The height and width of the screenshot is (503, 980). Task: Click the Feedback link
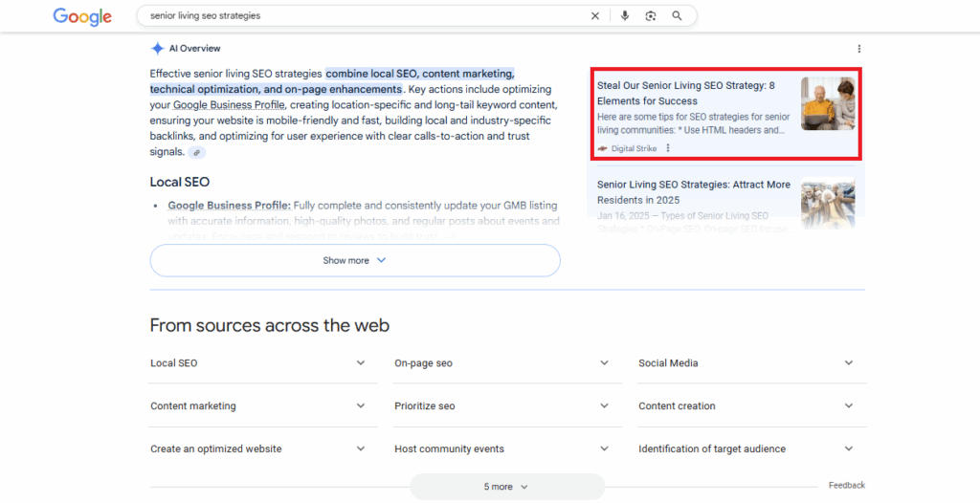pyautogui.click(x=846, y=485)
